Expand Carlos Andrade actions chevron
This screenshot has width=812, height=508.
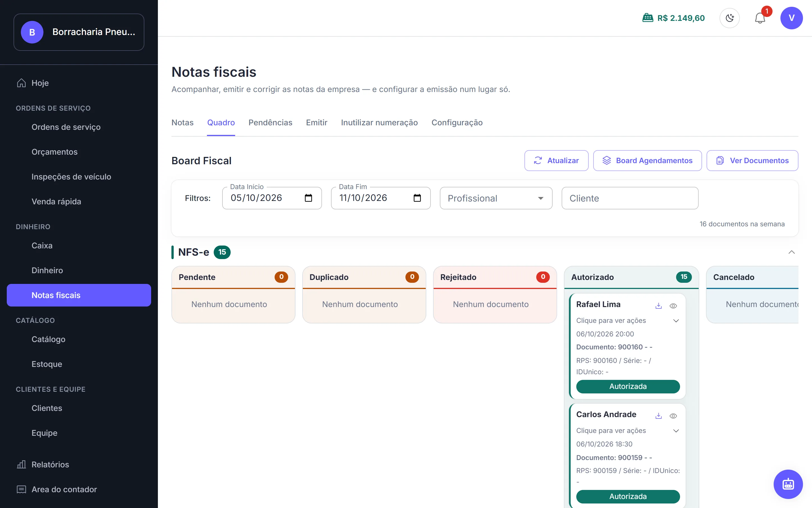click(x=676, y=431)
